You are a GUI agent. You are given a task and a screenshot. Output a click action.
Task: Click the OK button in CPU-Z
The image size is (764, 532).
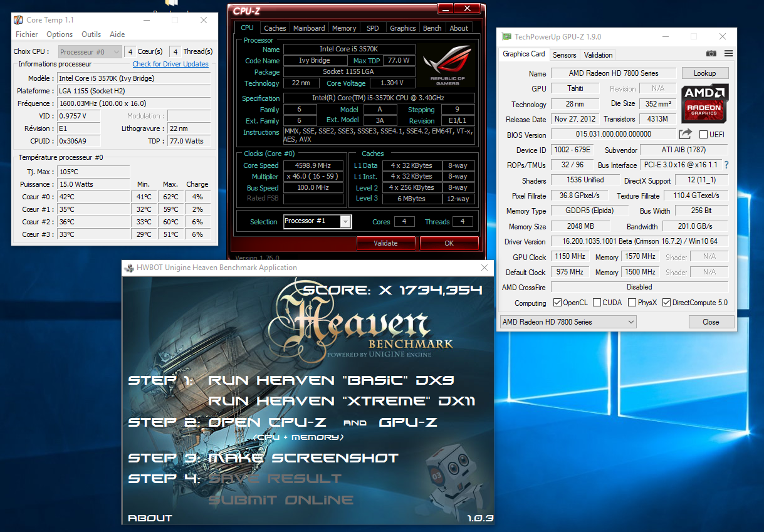coord(449,243)
